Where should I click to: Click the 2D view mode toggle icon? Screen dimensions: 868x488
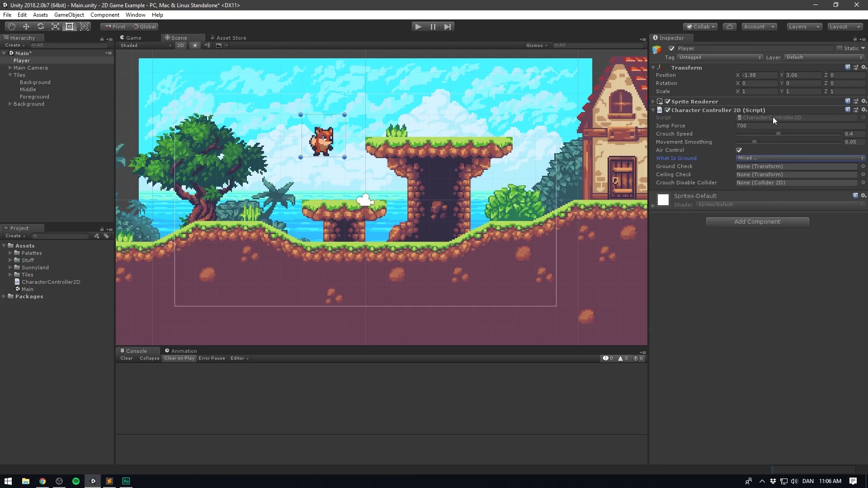pyautogui.click(x=181, y=45)
